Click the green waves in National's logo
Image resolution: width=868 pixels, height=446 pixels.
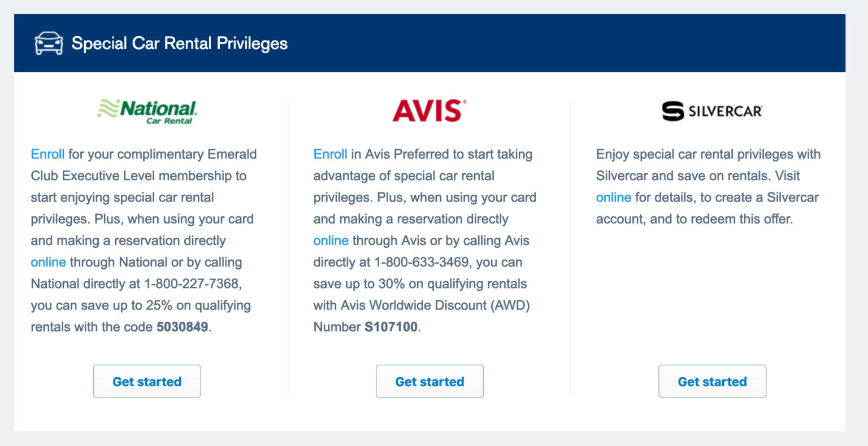[x=108, y=107]
